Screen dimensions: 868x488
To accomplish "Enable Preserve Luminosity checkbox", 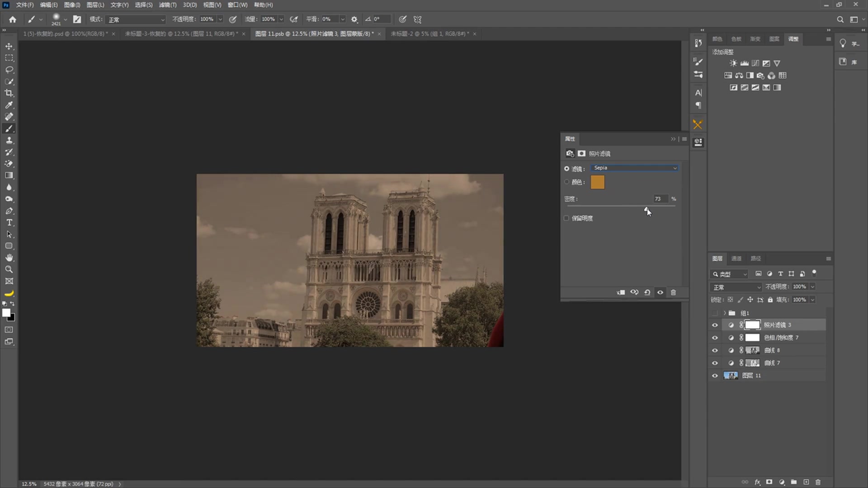I will click(x=566, y=218).
